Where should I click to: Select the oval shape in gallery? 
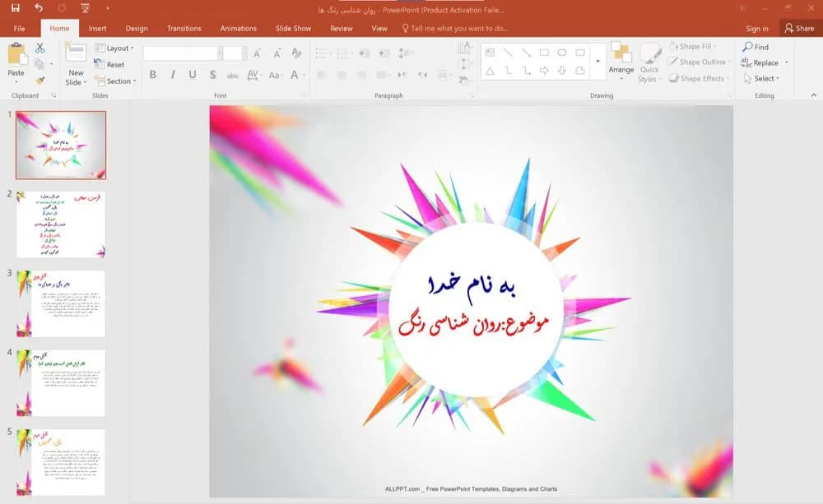[x=562, y=53]
